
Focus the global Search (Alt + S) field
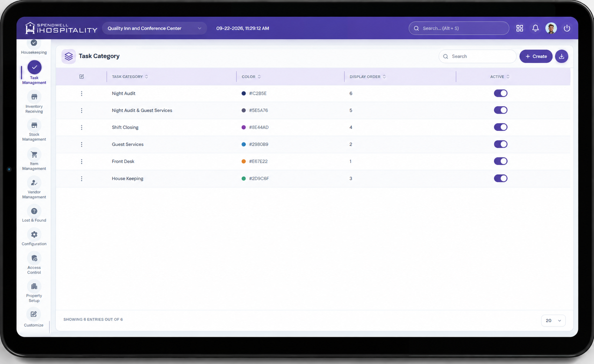coord(459,28)
